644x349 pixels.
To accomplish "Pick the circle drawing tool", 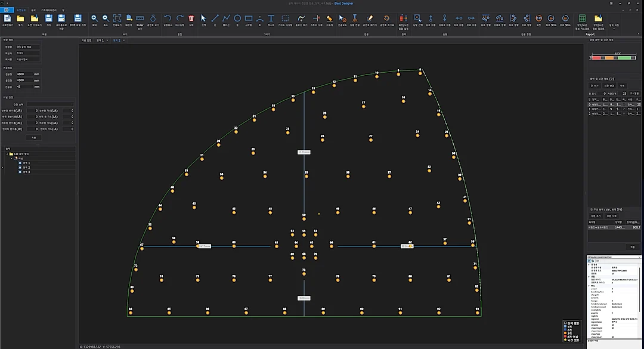I will (237, 18).
